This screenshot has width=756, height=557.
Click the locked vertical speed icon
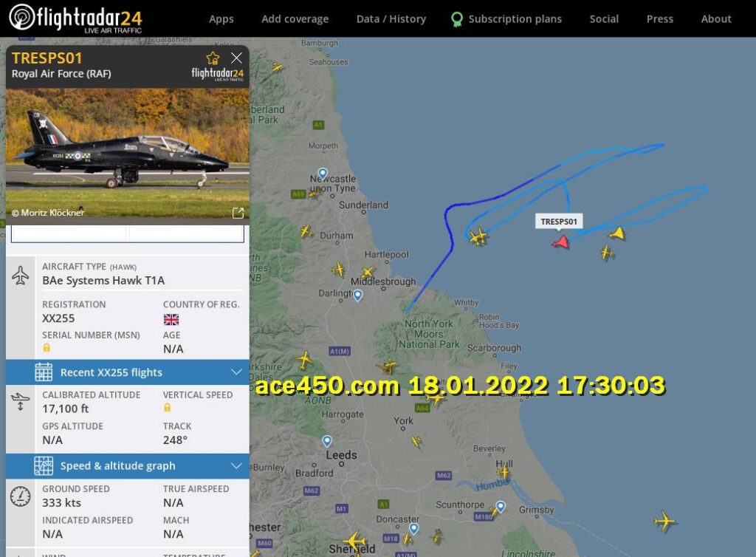[x=168, y=408]
